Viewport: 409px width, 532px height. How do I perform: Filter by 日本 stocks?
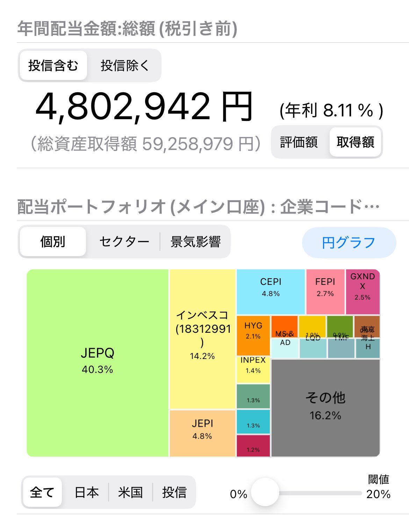[86, 493]
